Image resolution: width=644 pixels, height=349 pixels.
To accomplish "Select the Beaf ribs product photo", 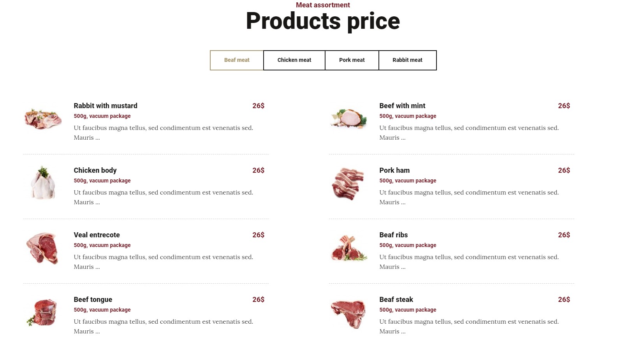I will pyautogui.click(x=348, y=248).
